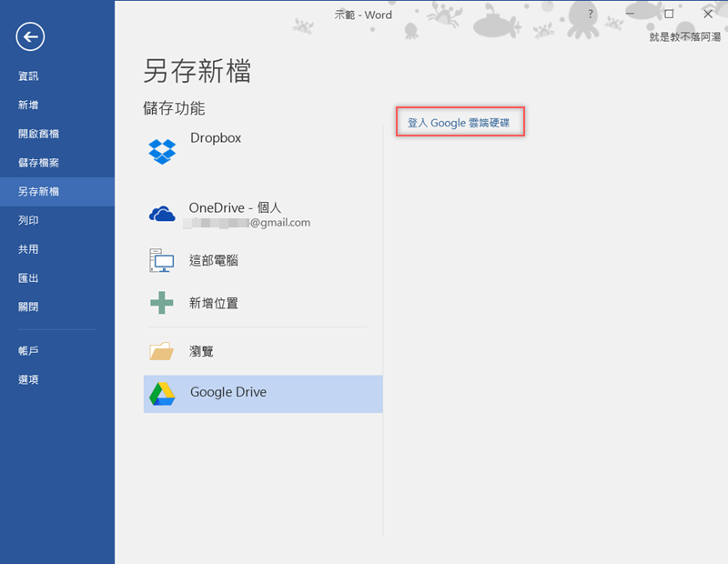Click the help question mark icon
Screen dimensions: 728x564
(590, 14)
